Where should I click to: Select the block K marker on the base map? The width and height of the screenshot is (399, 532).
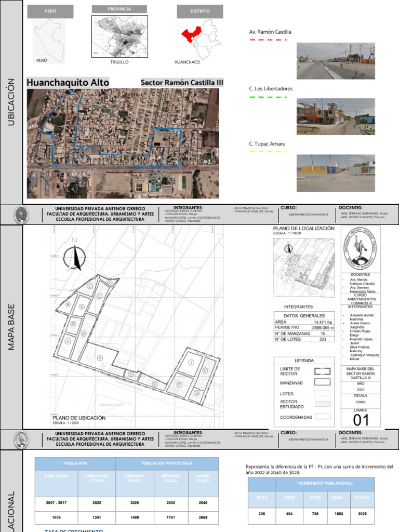110,283
